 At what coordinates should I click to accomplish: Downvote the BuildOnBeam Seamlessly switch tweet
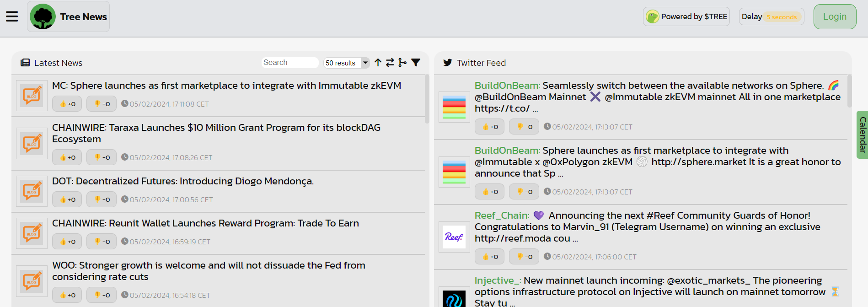point(524,127)
